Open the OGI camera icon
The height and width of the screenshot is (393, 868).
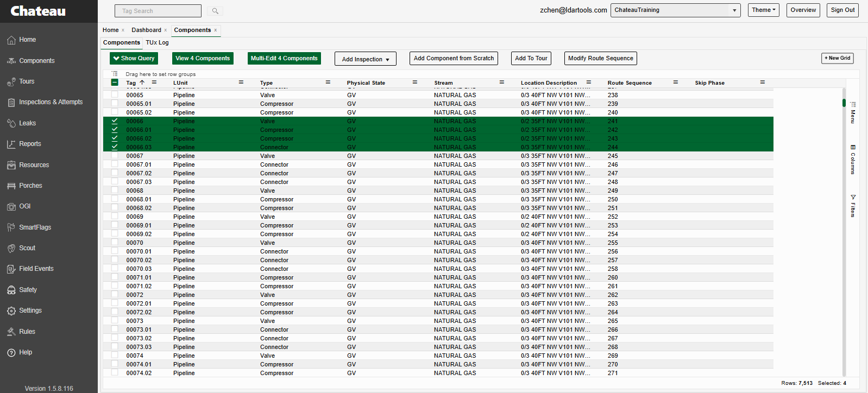[x=11, y=206]
